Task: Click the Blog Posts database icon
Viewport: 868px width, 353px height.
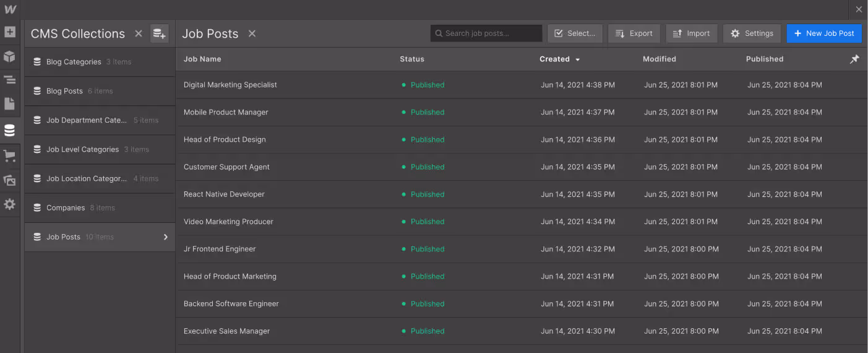Action: point(37,91)
